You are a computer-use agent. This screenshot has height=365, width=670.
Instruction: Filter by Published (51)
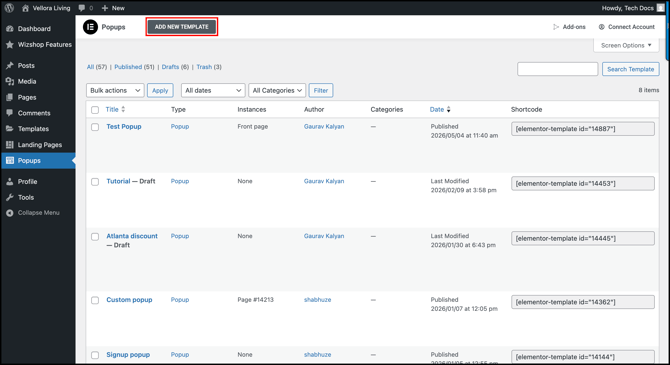pyautogui.click(x=134, y=67)
